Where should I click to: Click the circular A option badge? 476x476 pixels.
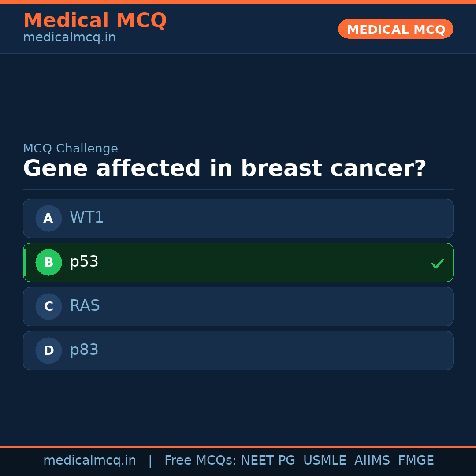(x=48, y=218)
